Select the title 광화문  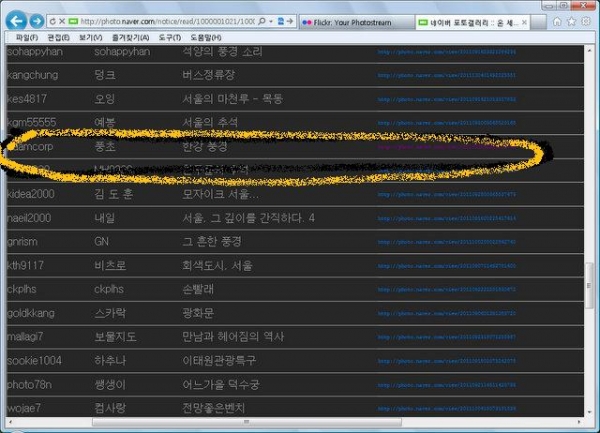coord(197,313)
